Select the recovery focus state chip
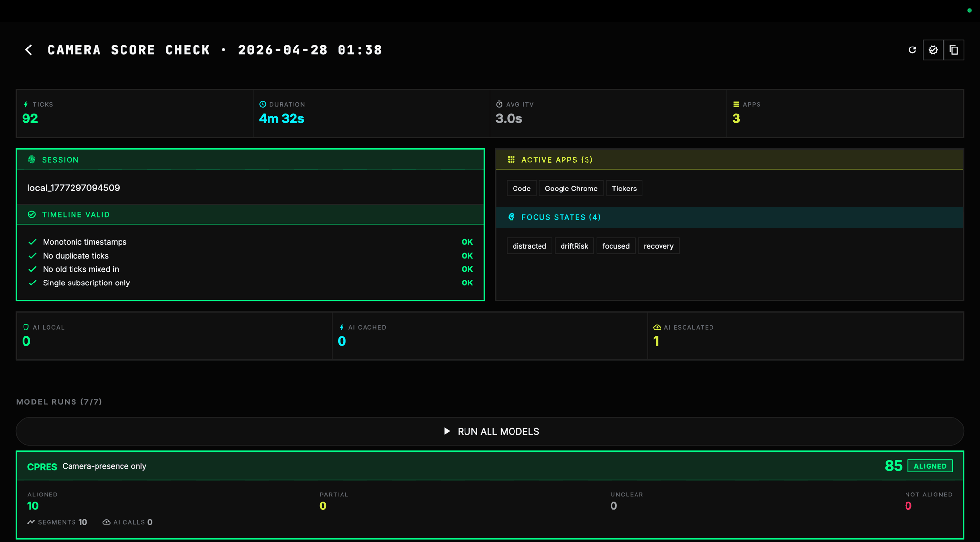 tap(659, 246)
